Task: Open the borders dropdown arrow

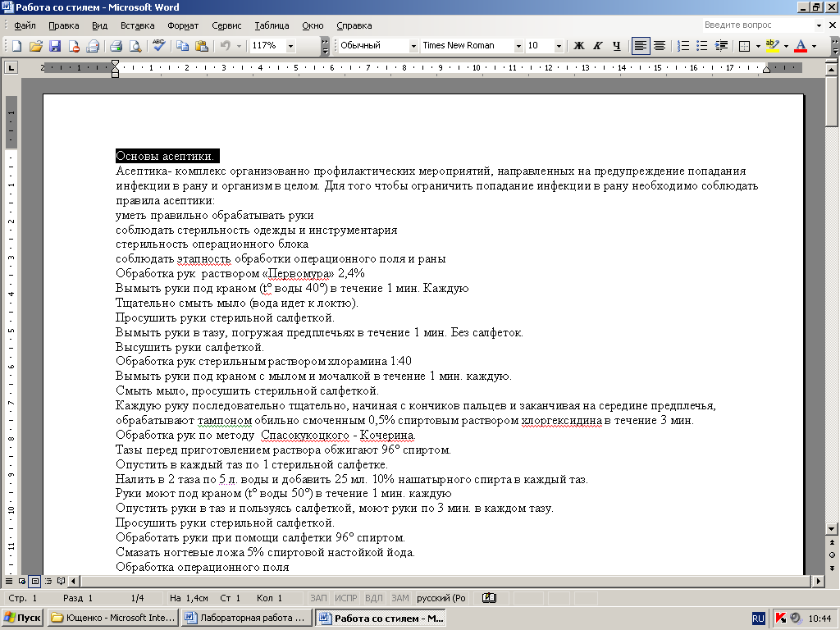Action: tap(758, 46)
